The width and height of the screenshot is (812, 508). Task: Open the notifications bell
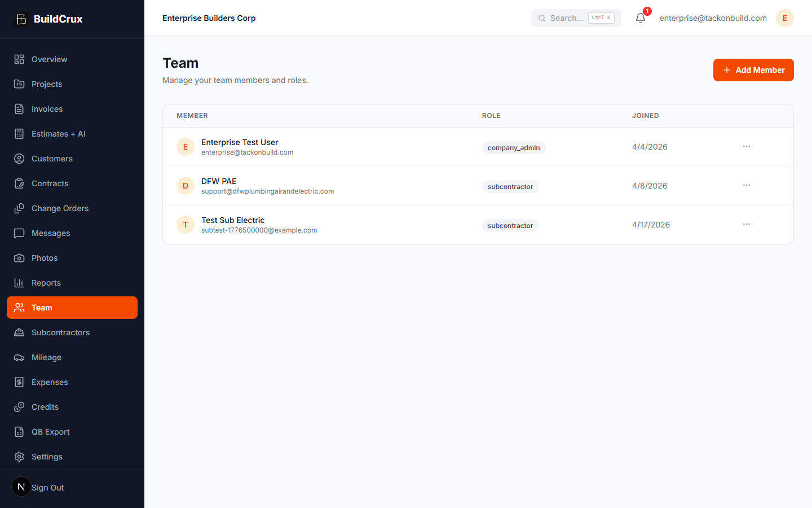641,18
